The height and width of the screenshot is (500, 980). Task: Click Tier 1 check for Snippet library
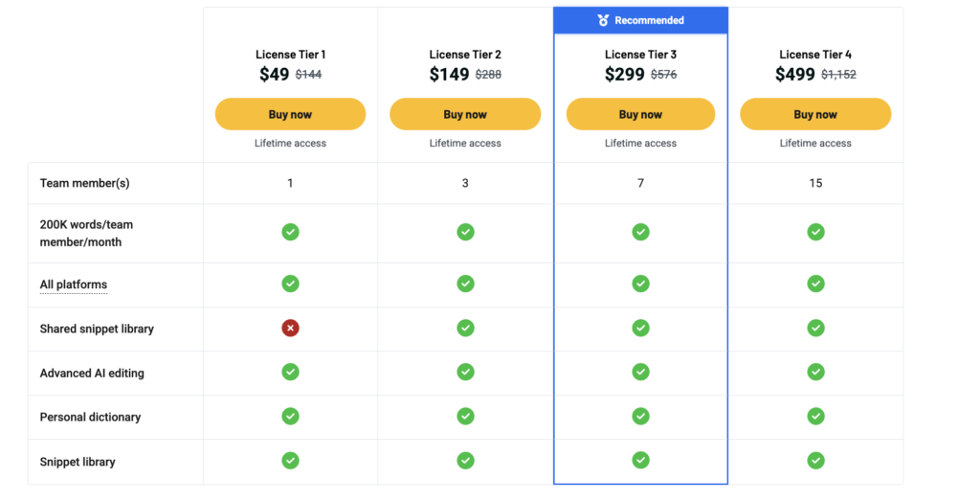(x=290, y=461)
